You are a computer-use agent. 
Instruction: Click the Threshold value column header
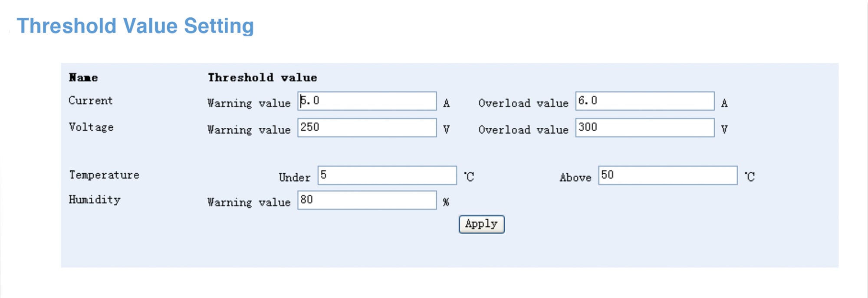262,78
